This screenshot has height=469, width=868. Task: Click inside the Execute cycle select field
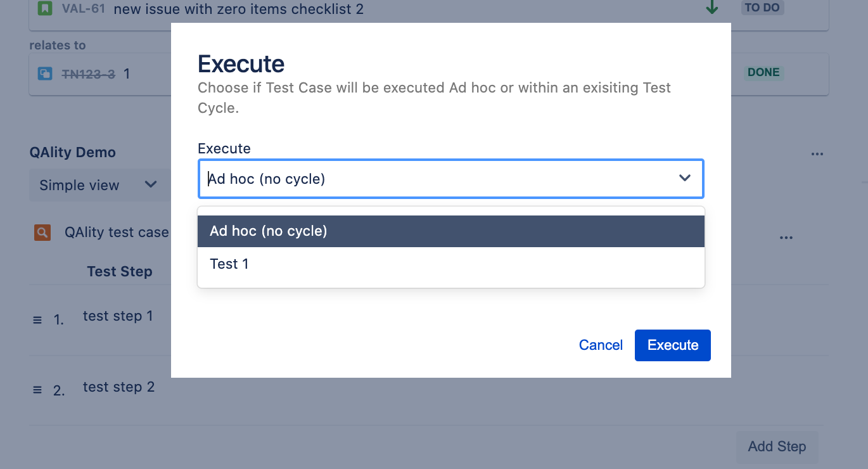coord(450,179)
